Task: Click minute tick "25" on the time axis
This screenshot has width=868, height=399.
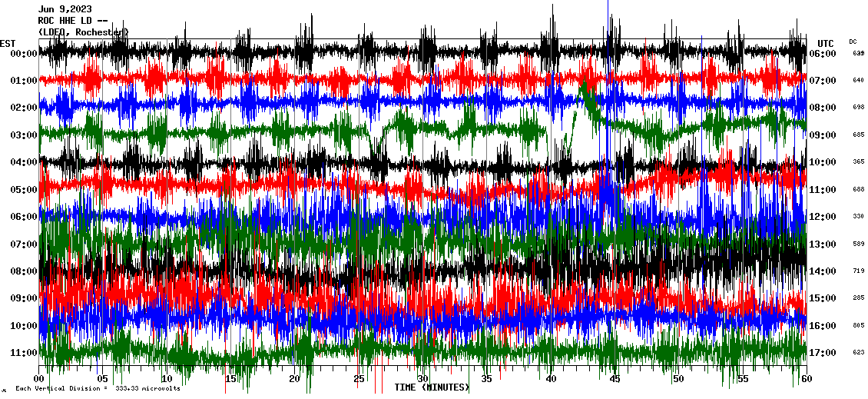Action: 359,379
